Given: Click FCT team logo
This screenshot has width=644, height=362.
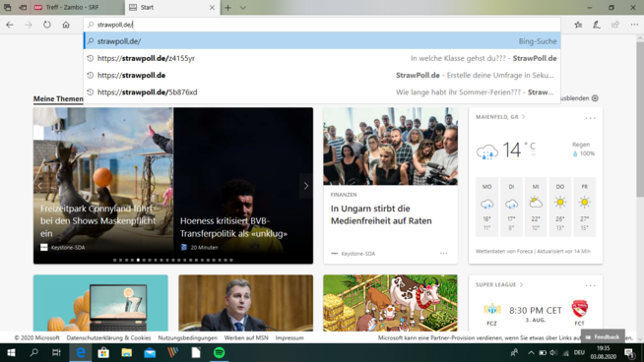Looking at the screenshot, I should (580, 309).
